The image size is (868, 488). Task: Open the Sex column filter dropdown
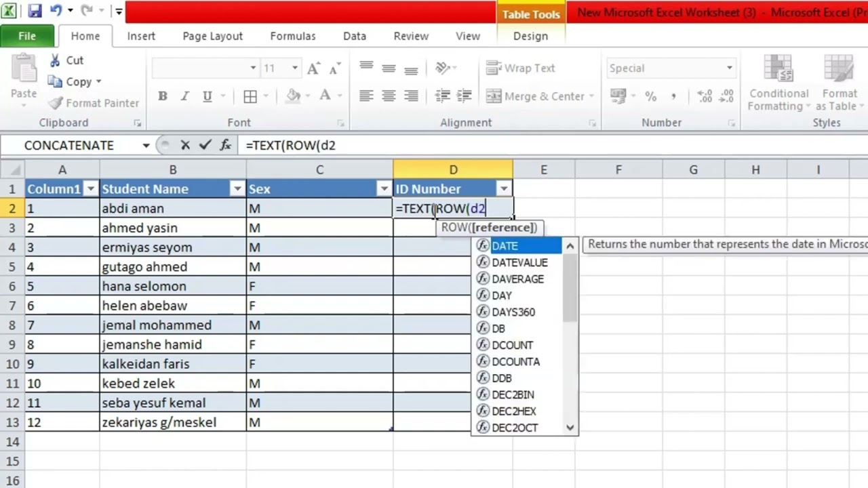coord(384,189)
